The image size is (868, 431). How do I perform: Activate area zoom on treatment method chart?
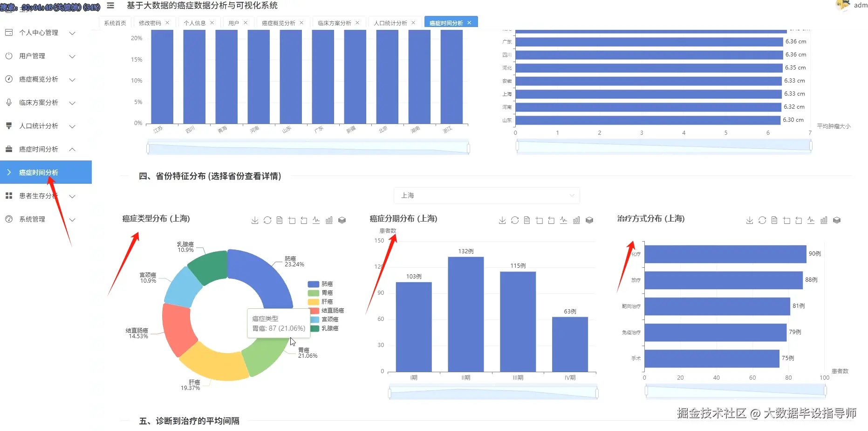[x=787, y=220]
